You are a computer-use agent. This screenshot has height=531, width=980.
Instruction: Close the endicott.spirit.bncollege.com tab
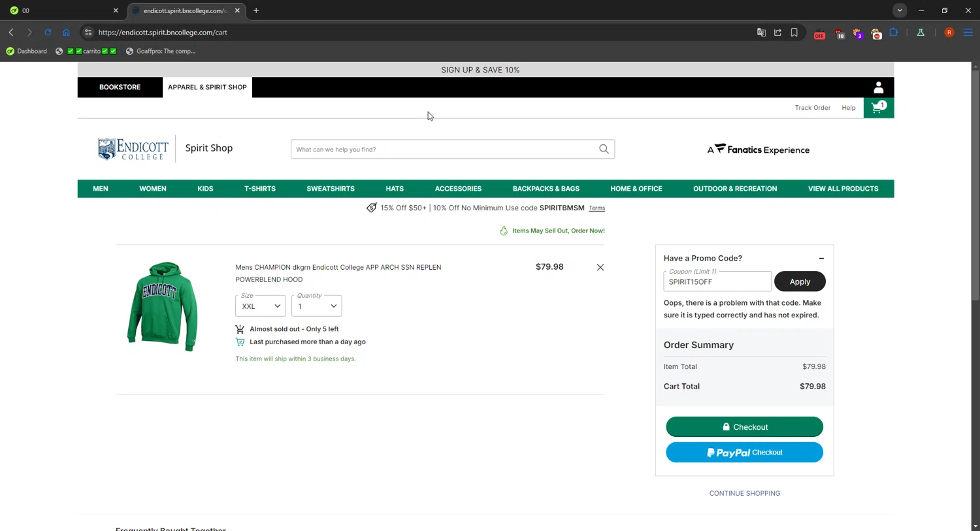(237, 10)
